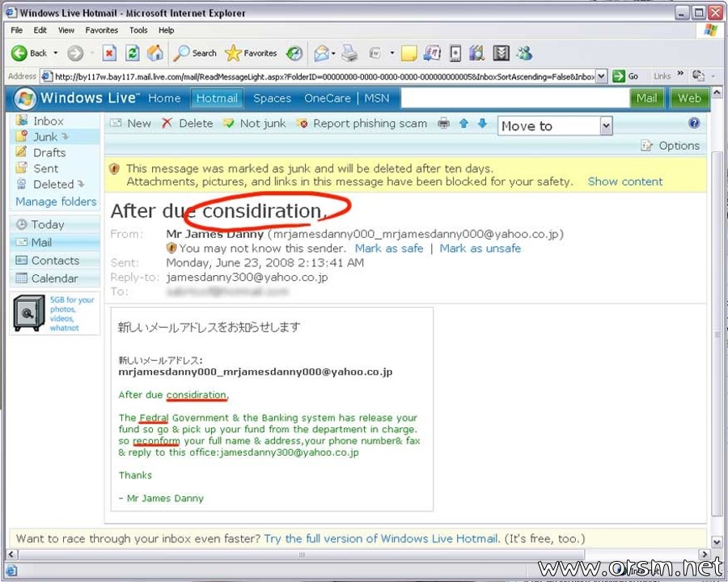Compose a New message

(x=130, y=124)
